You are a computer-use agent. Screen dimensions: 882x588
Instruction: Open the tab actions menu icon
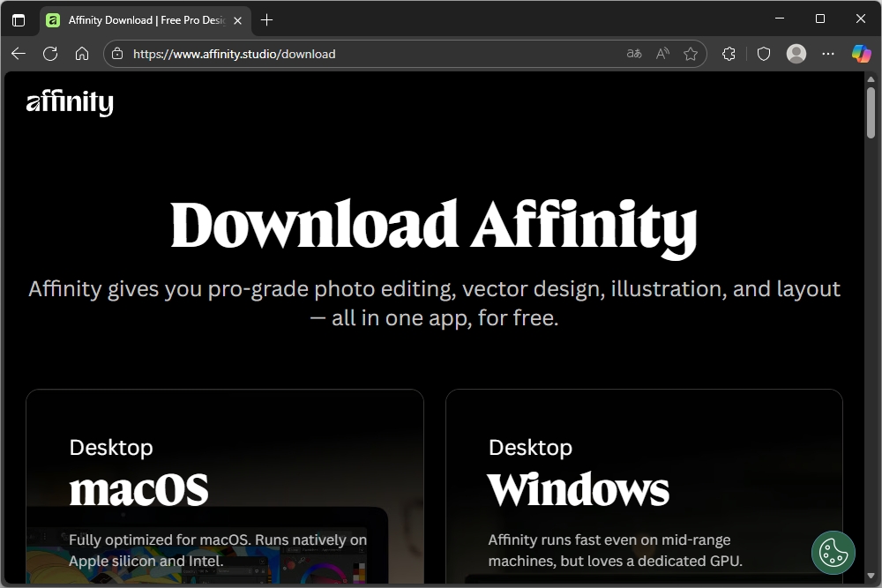(19, 20)
